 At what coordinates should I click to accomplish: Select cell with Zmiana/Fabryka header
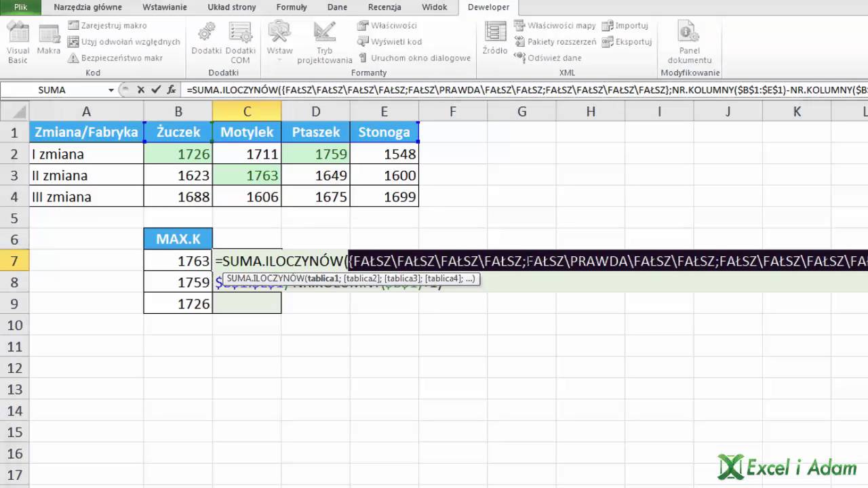tap(86, 132)
